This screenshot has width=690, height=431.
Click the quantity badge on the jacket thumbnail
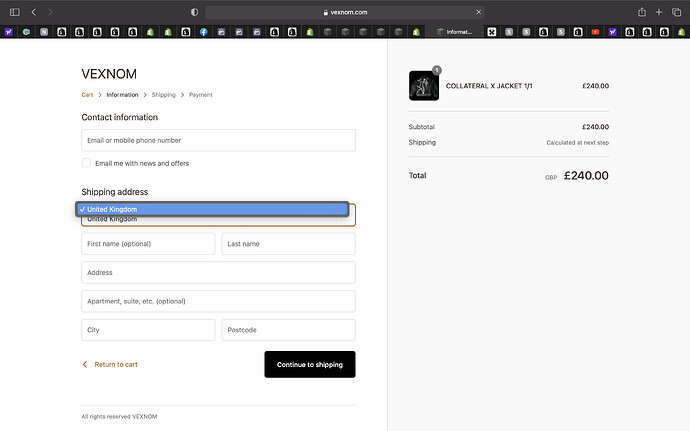point(437,70)
